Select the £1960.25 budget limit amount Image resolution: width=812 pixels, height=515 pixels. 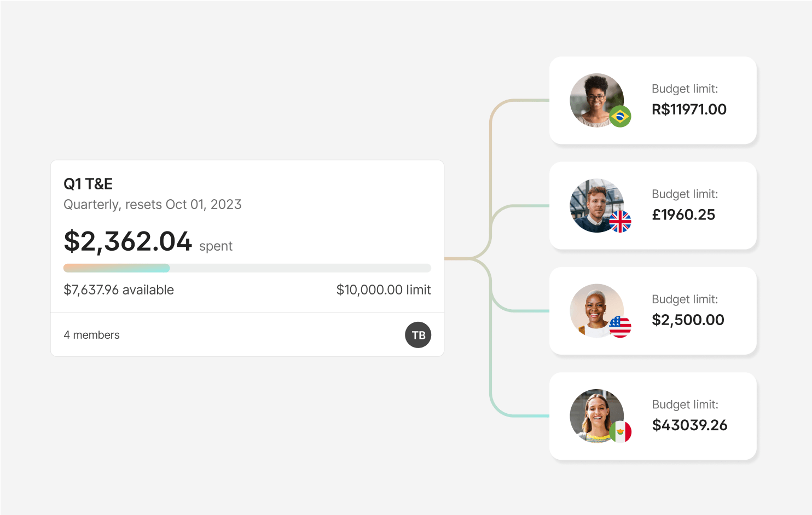coord(683,215)
